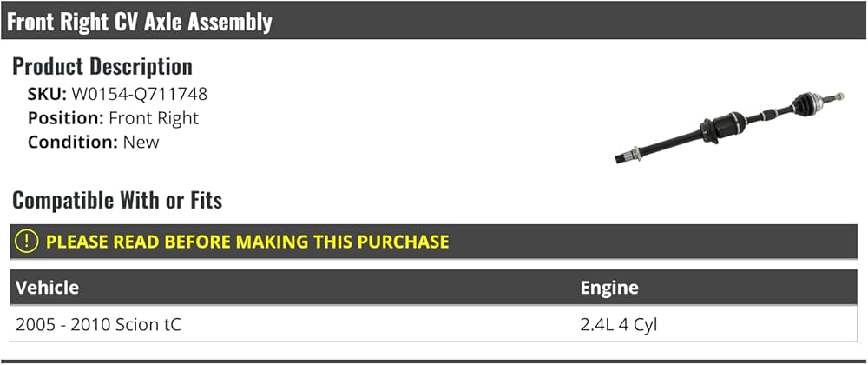Click the Position label
The width and height of the screenshot is (868, 365).
(65, 118)
